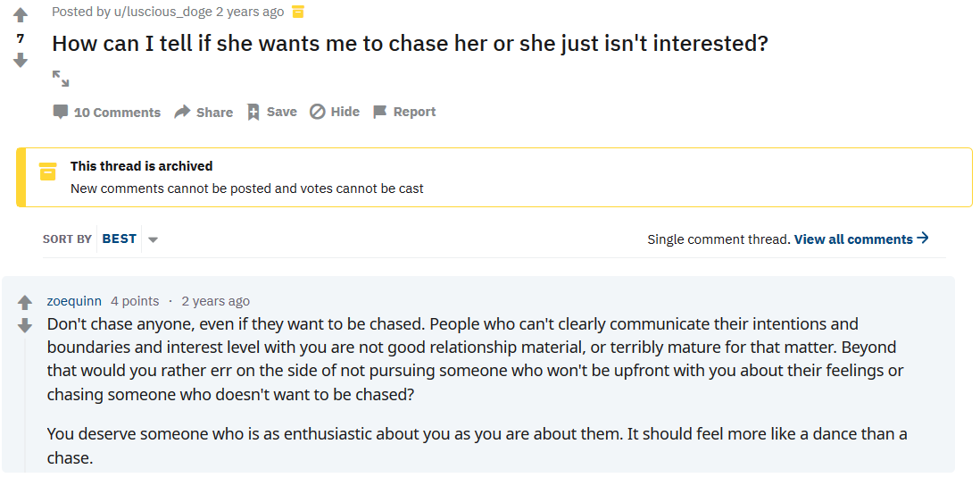Select the BEST sort option label
This screenshot has width=980, height=486.
[120, 239]
